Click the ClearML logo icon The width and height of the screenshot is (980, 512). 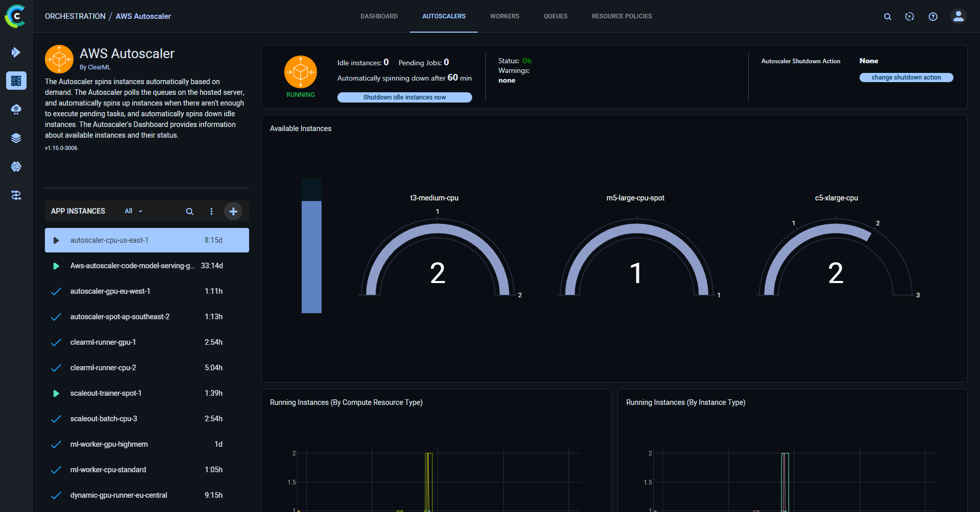(15, 16)
